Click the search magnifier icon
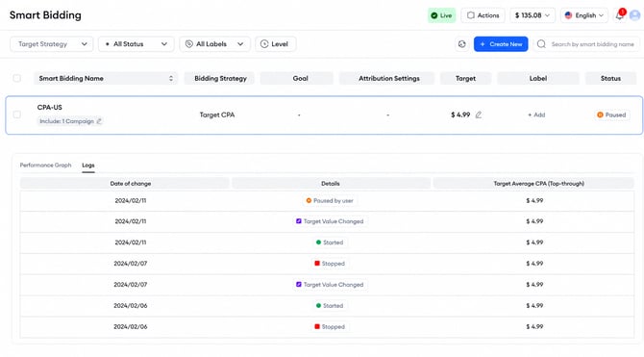This screenshot has width=644, height=357. tap(541, 44)
